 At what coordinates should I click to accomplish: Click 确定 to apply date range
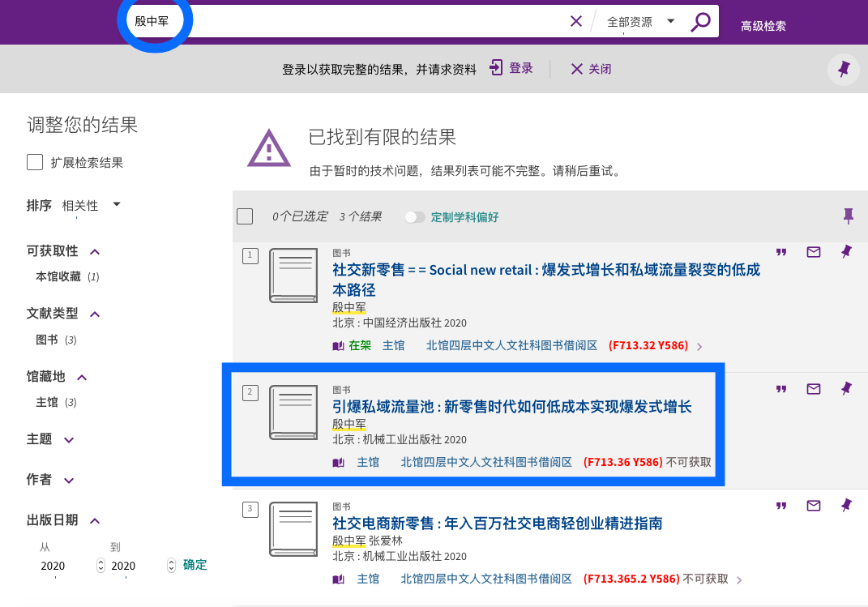[195, 565]
